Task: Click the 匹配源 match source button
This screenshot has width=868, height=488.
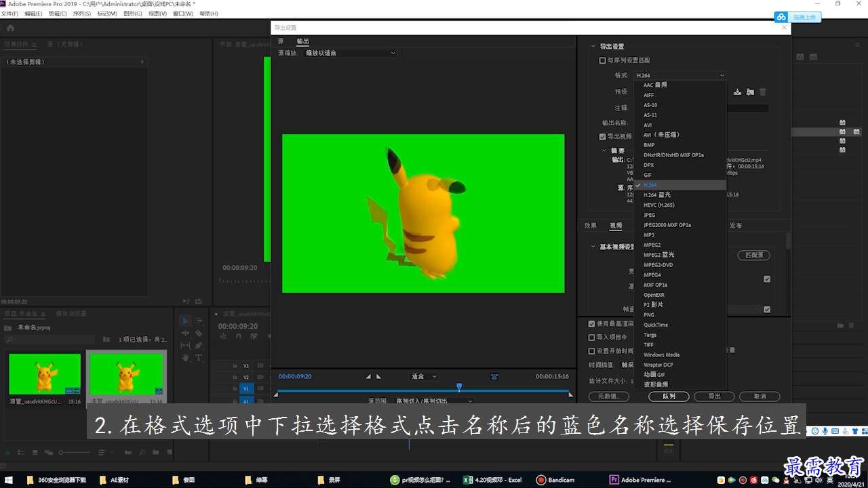Action: 753,256
